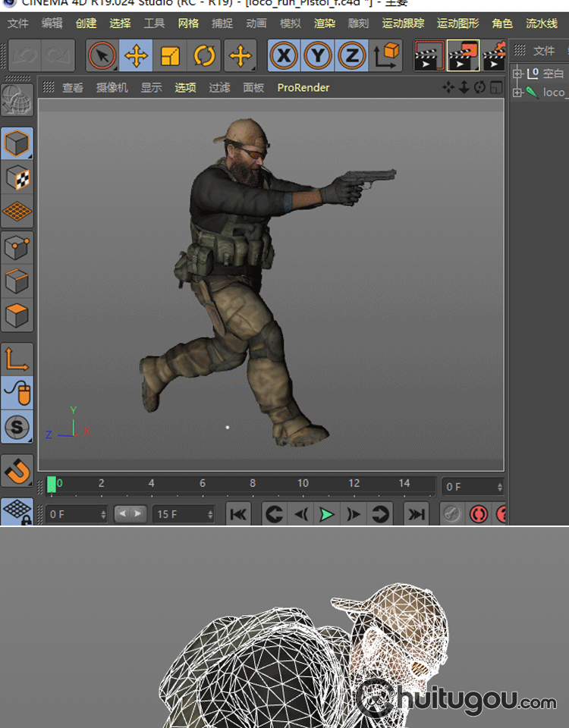This screenshot has height=728, width=569.
Task: Click the Texture mode checkered cube icon
Action: click(17, 178)
